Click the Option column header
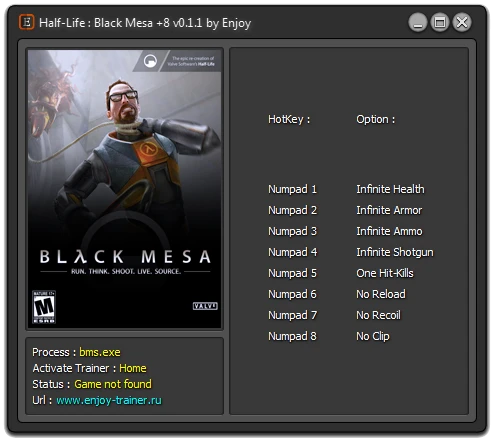This screenshot has width=494, height=442. coord(376,119)
